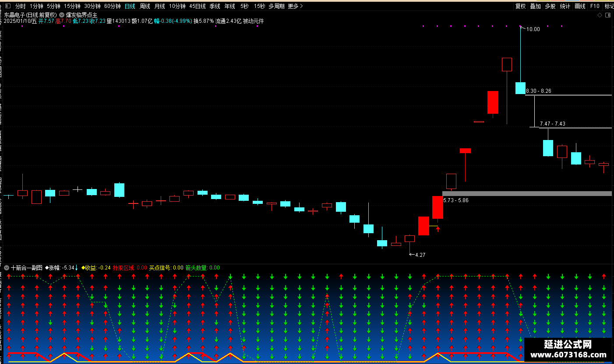Viewport: 614px width, 364px height.
Task: Select the 60分钟 period tab
Action: (x=113, y=6)
